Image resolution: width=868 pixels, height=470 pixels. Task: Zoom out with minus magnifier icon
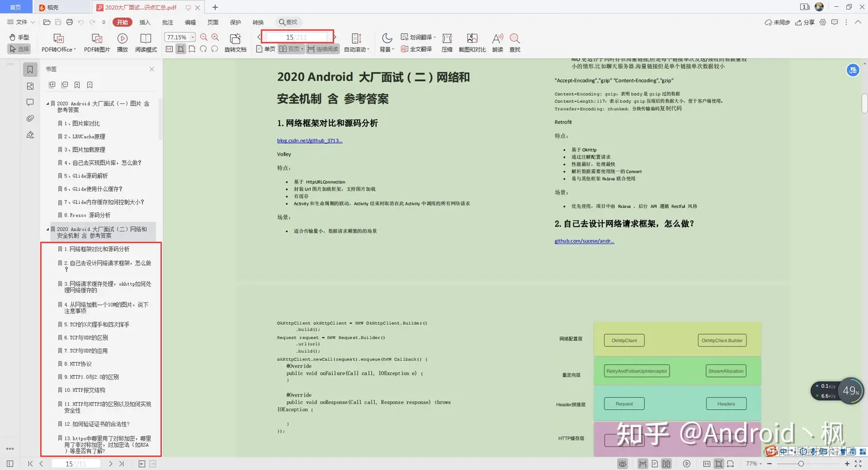204,37
